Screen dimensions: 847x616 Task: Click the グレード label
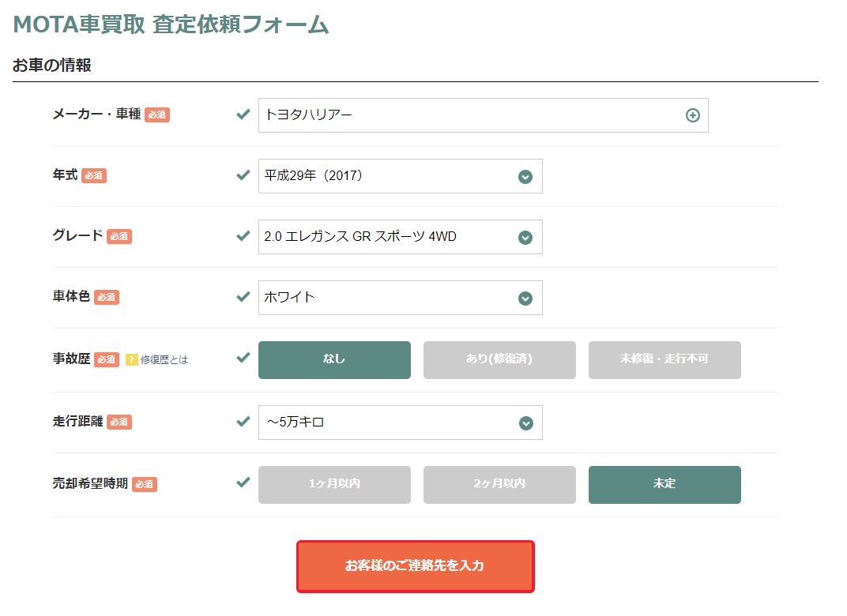[77, 235]
